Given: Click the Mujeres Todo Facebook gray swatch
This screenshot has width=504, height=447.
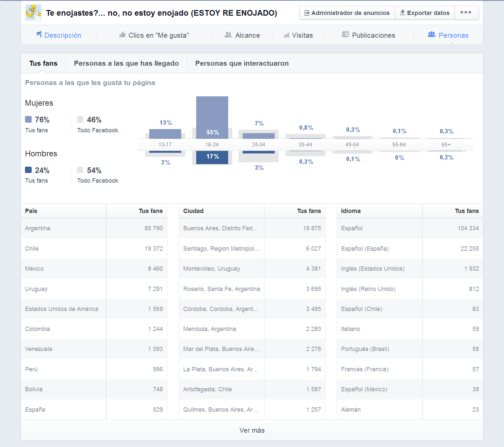Looking at the screenshot, I should [80, 119].
